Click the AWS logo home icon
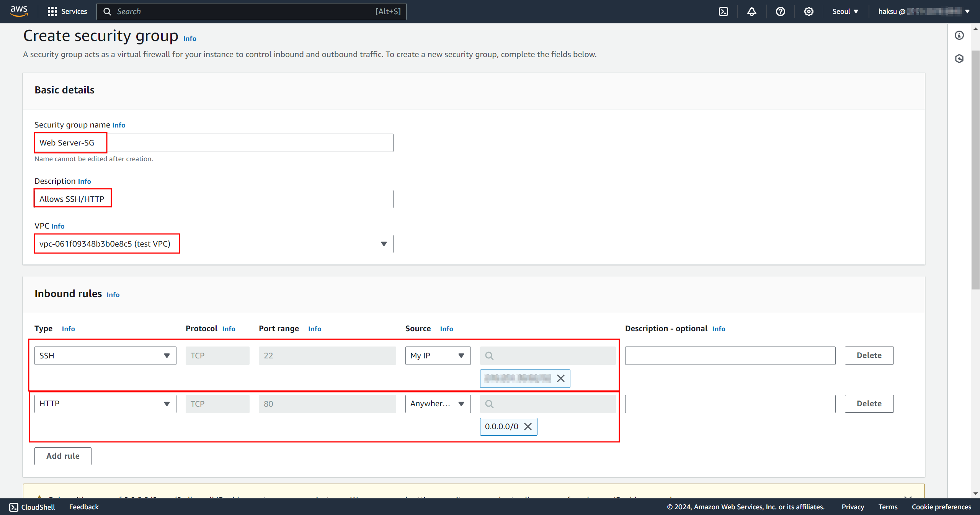The width and height of the screenshot is (980, 515). click(x=19, y=11)
